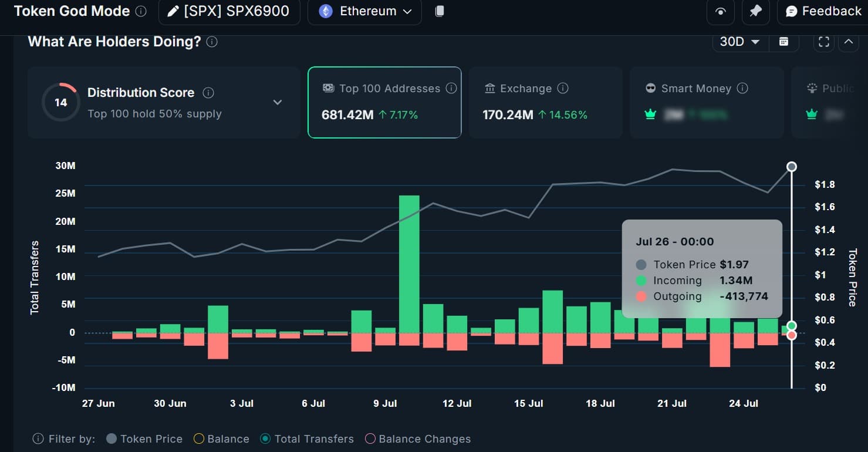Click info icon on Exchange card

[x=563, y=89]
